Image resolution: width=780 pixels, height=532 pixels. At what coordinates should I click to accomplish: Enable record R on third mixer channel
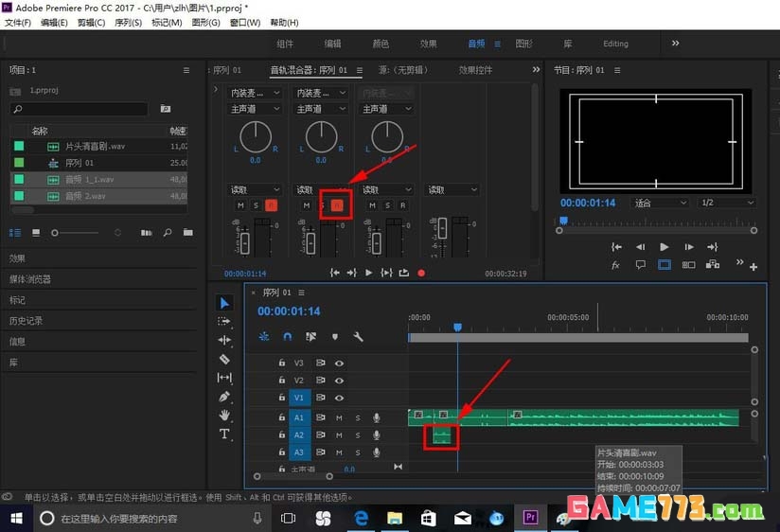(403, 205)
